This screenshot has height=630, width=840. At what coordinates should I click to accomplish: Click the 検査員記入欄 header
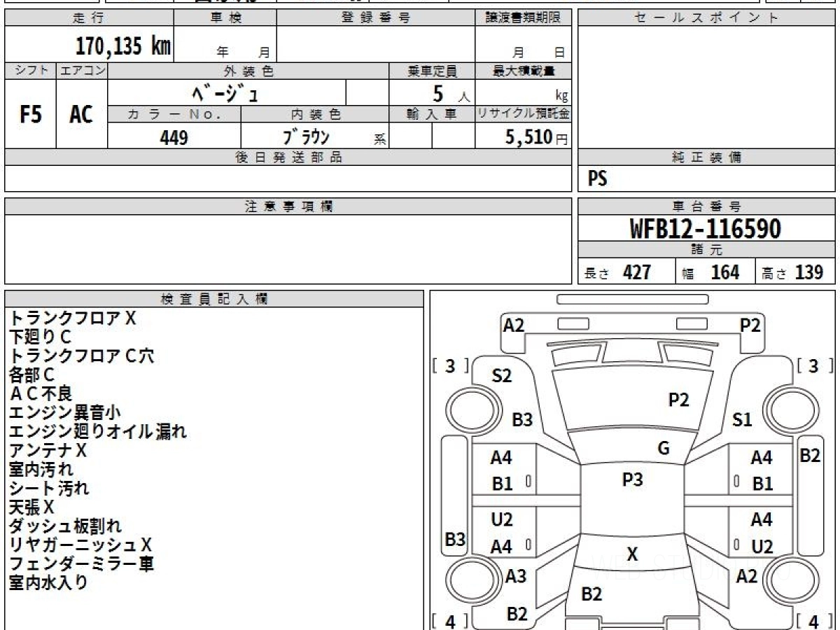[214, 299]
